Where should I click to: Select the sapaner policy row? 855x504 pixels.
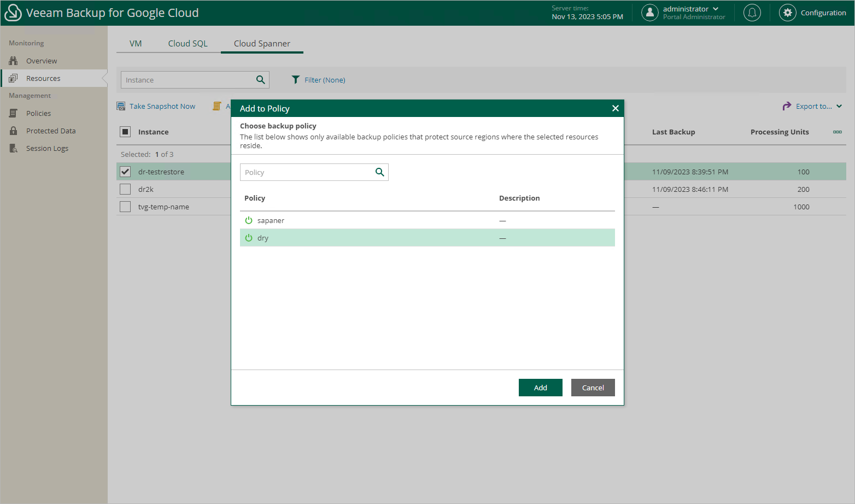coord(427,220)
